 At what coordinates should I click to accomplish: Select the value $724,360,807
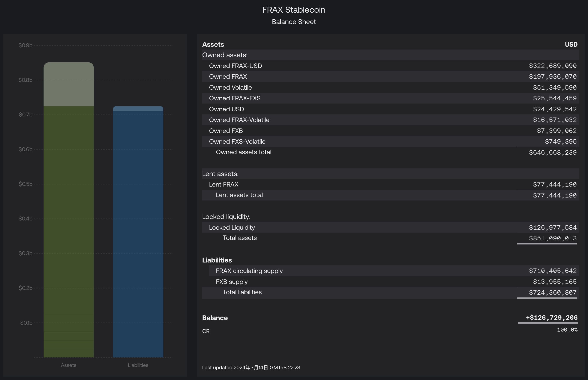[553, 293]
